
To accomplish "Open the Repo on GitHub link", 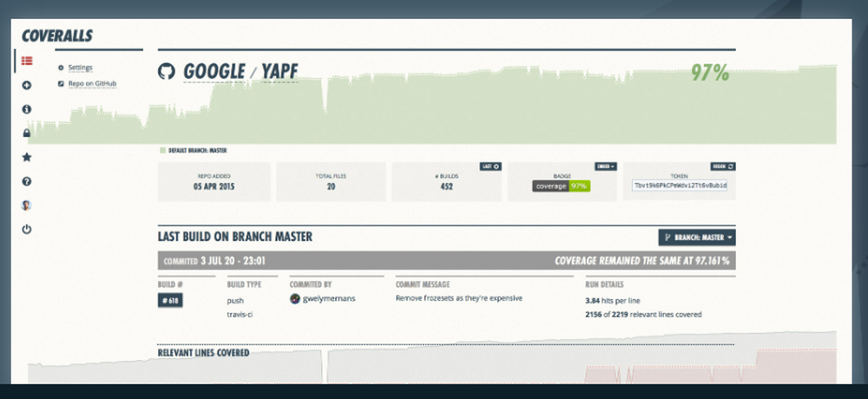I will [93, 83].
